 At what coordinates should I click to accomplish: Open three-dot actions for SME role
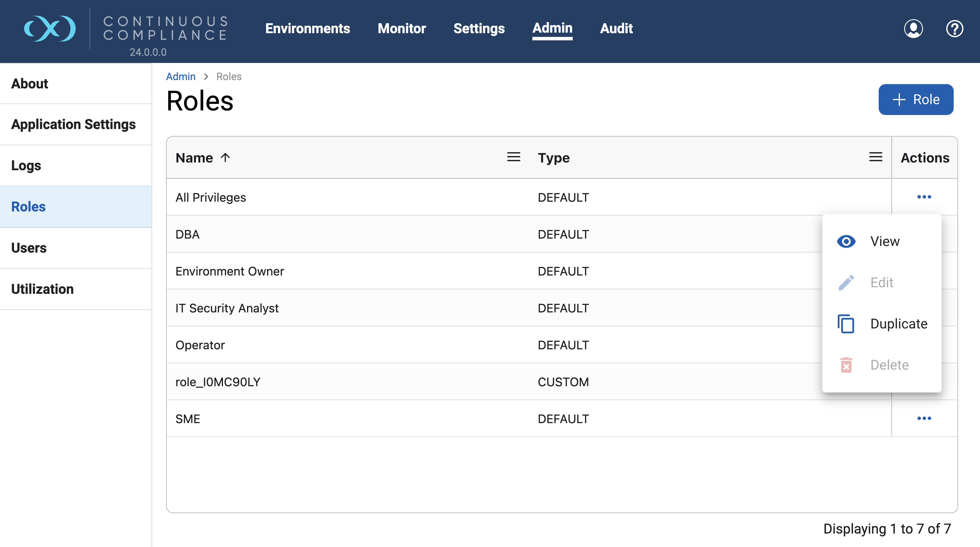coord(924,419)
